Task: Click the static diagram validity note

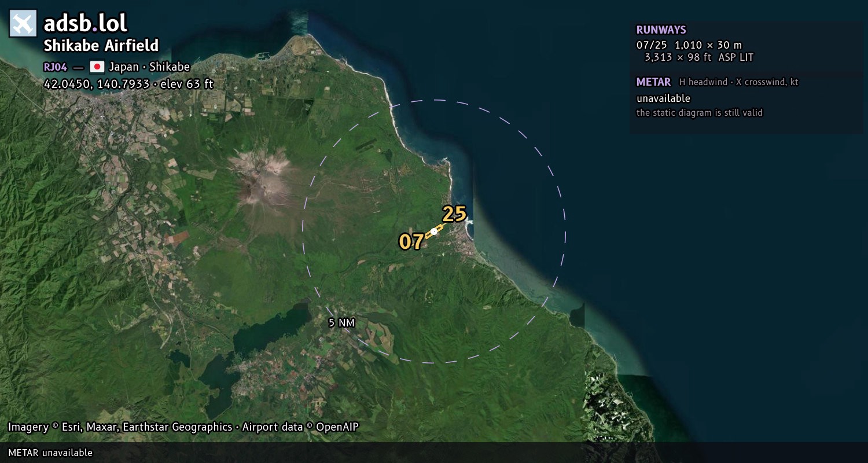Action: click(x=700, y=113)
